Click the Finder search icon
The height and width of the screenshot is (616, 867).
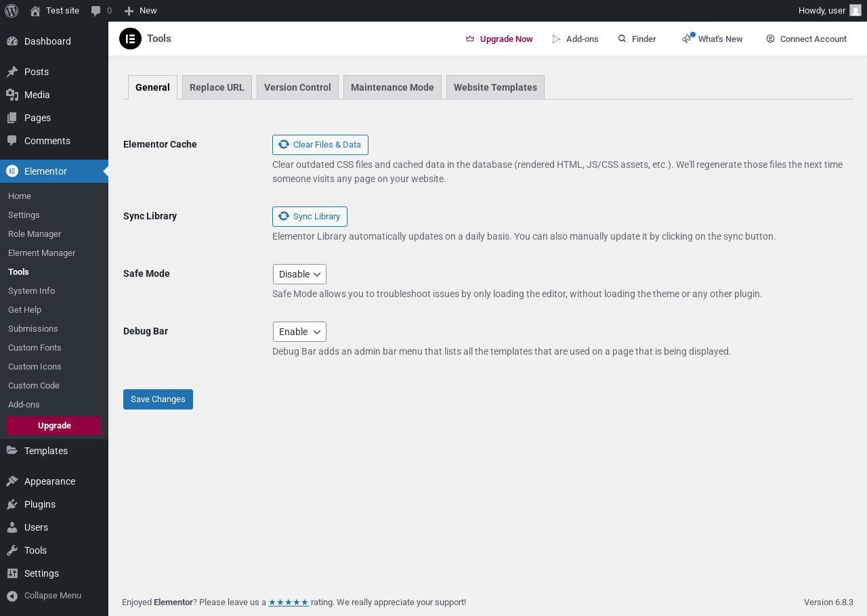622,39
